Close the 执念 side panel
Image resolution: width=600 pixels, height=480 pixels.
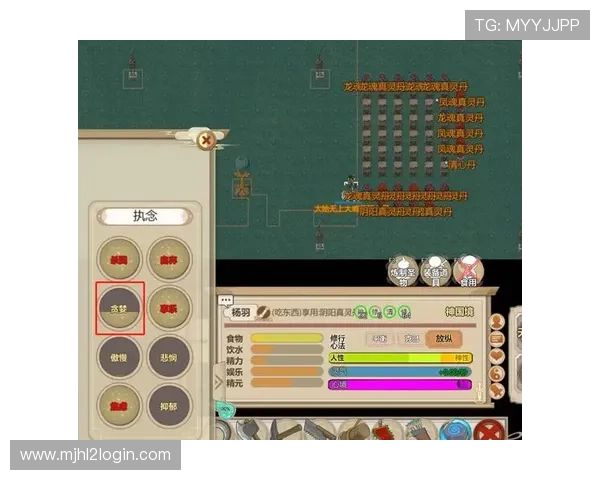(x=206, y=140)
